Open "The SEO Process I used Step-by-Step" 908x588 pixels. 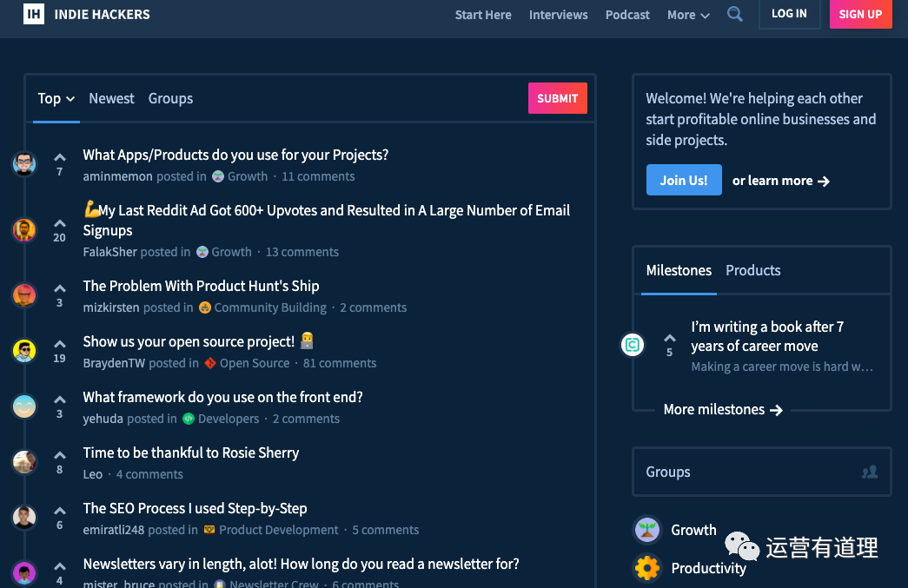pos(196,508)
